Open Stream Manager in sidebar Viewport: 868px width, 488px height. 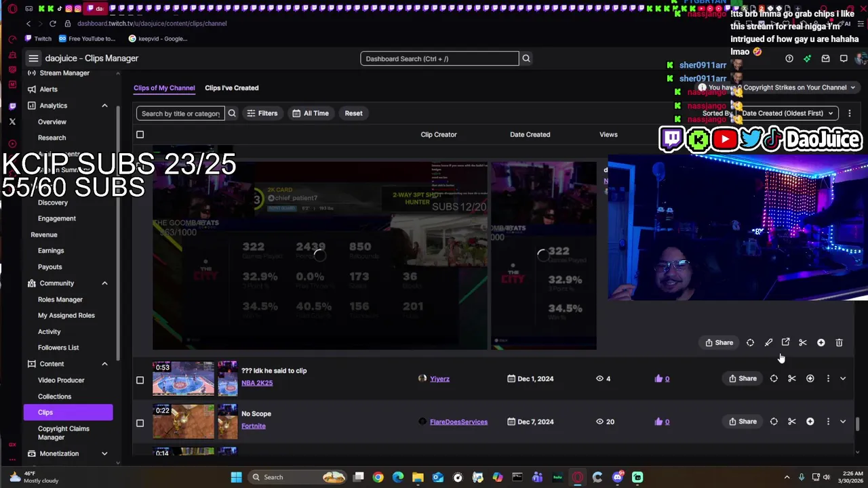tap(64, 73)
